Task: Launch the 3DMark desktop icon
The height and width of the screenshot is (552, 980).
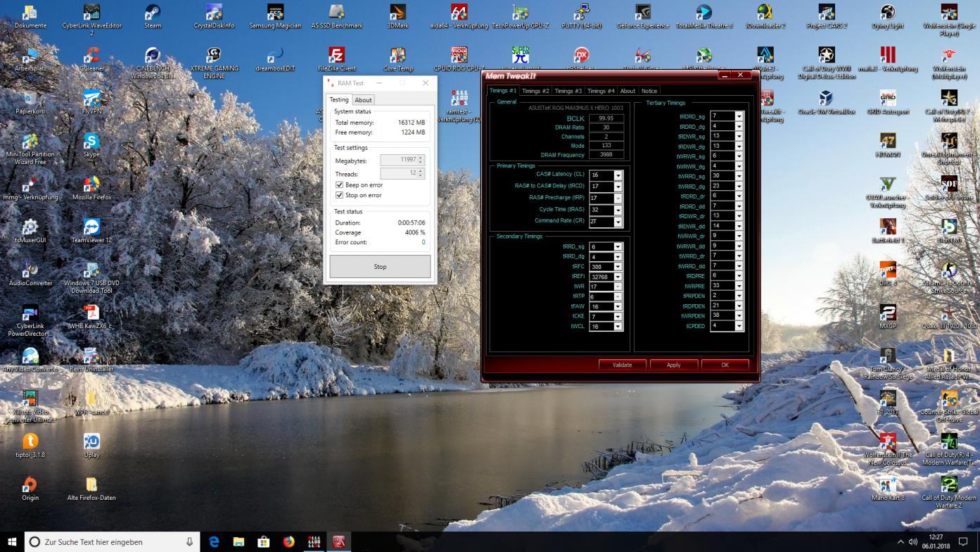Action: click(x=397, y=15)
